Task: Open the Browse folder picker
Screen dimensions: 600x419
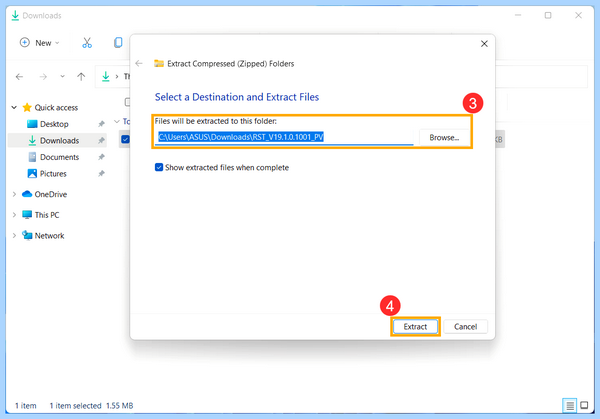Action: 444,137
